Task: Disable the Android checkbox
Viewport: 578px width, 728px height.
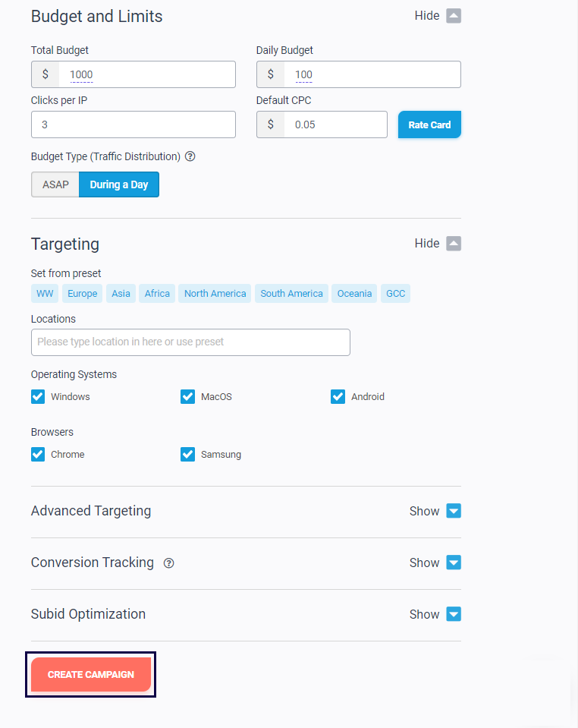Action: (338, 396)
